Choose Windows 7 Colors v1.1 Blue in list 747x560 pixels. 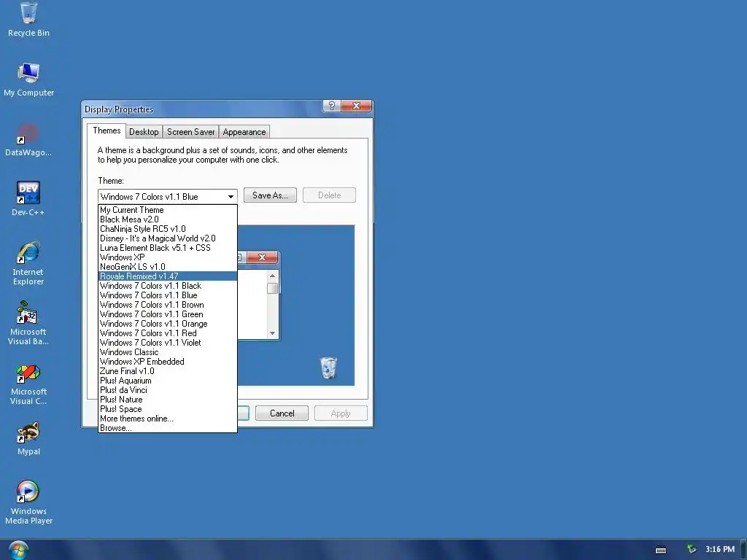pos(168,295)
